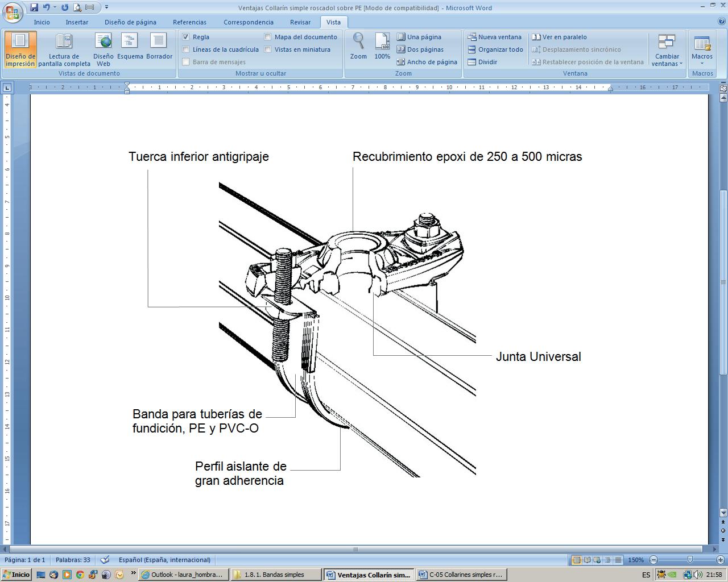728x582 pixels.
Task: Open Word Help question mark
Action: pos(722,22)
